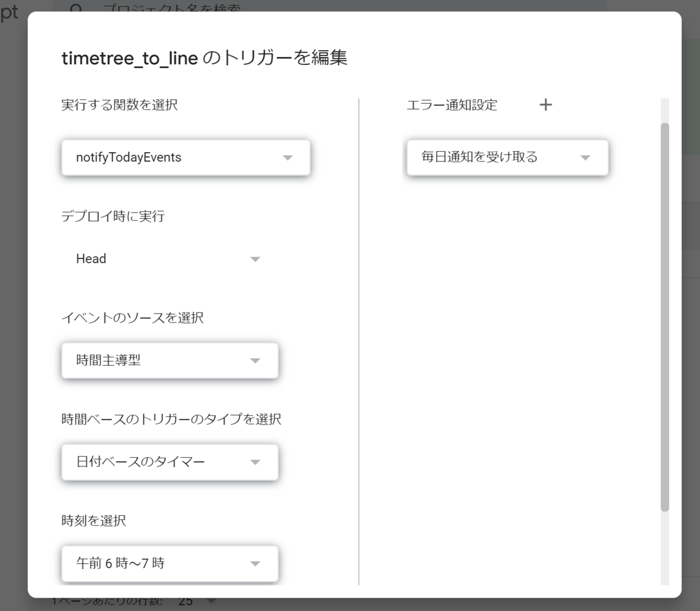Click the add error notification plus icon
The width and height of the screenshot is (700, 611).
tap(546, 105)
